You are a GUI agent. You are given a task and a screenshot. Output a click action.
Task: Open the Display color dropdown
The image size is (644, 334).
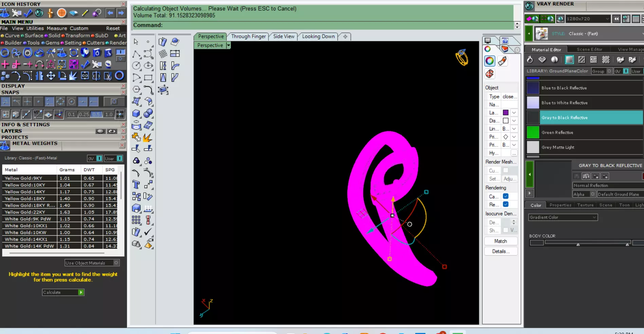click(x=514, y=121)
